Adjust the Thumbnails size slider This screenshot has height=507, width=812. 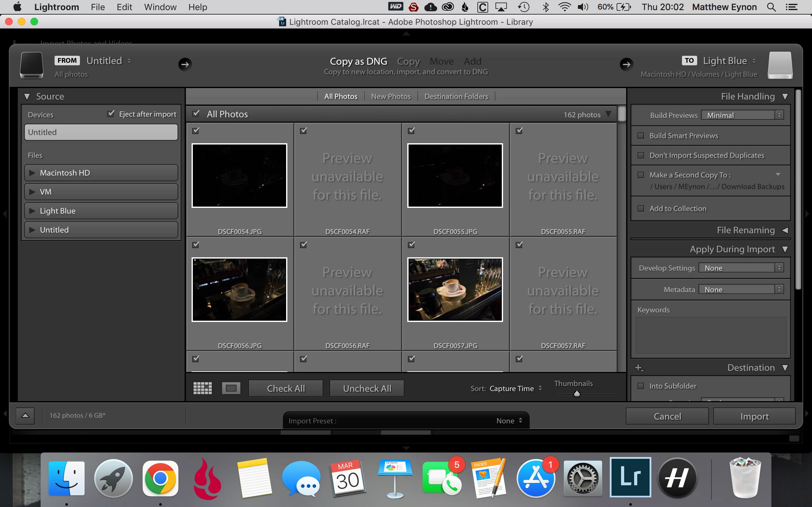[x=577, y=394]
